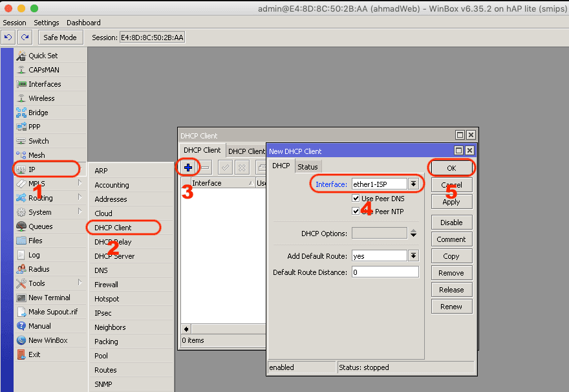Image resolution: width=569 pixels, height=392 pixels.
Task: Click the checkmark Enable toolbar button
Action: pyautogui.click(x=226, y=168)
